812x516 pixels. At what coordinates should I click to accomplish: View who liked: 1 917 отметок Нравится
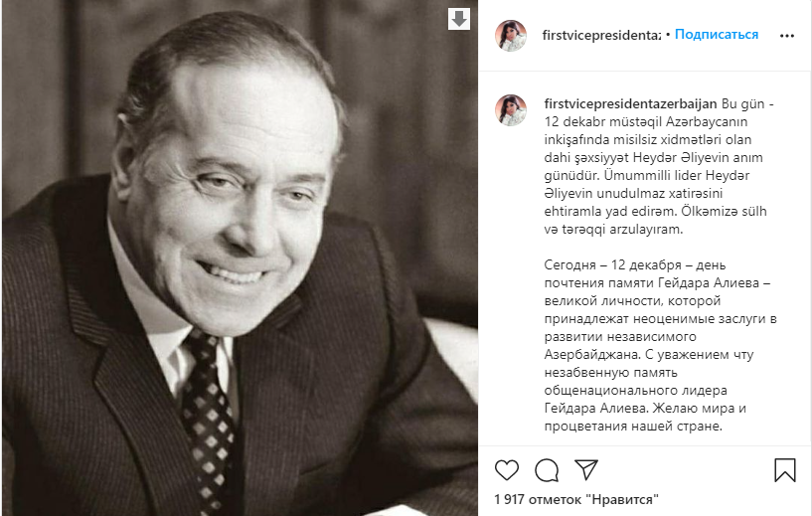pos(575,498)
